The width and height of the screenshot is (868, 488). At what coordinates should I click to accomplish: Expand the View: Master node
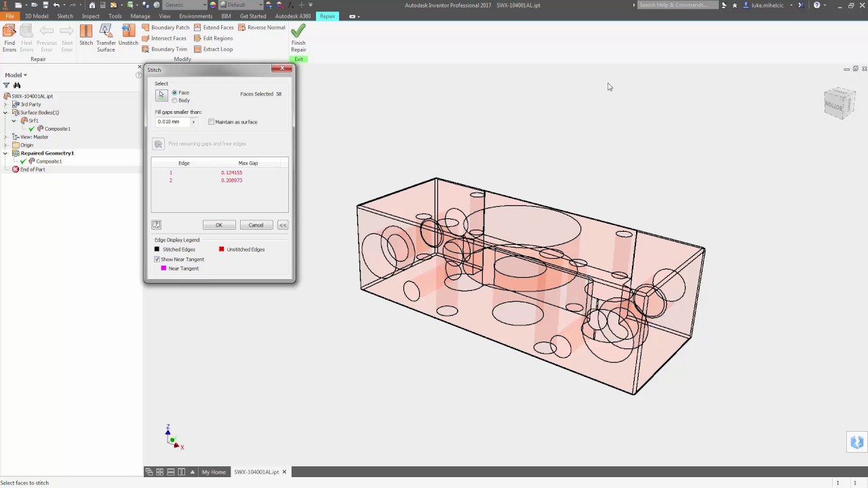6,137
